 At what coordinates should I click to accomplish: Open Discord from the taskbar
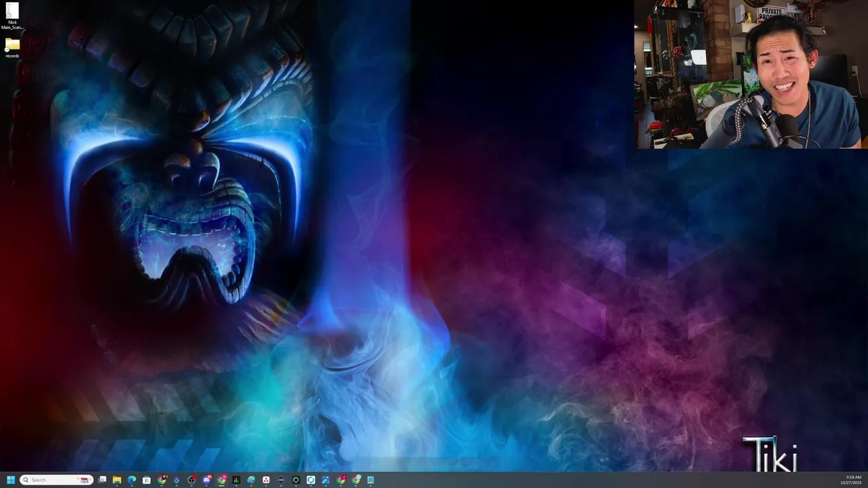207,480
